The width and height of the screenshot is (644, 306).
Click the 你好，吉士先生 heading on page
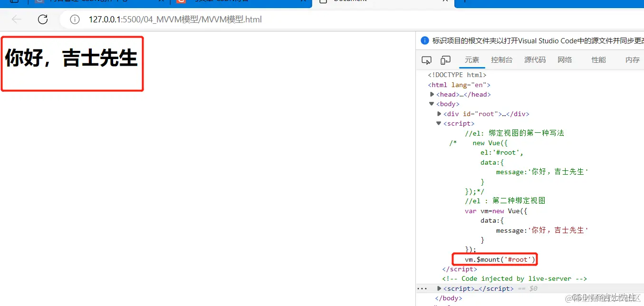[71, 59]
